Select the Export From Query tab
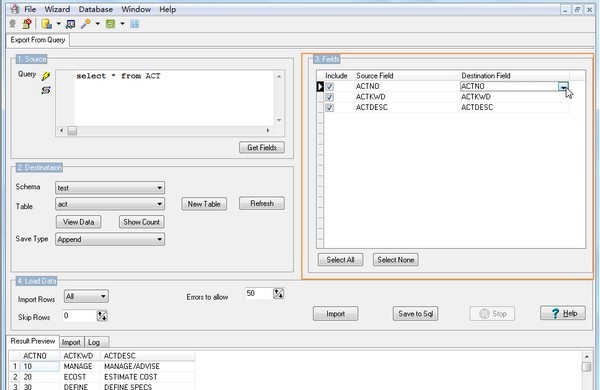Viewport: 600px width, 390px height. click(x=38, y=40)
